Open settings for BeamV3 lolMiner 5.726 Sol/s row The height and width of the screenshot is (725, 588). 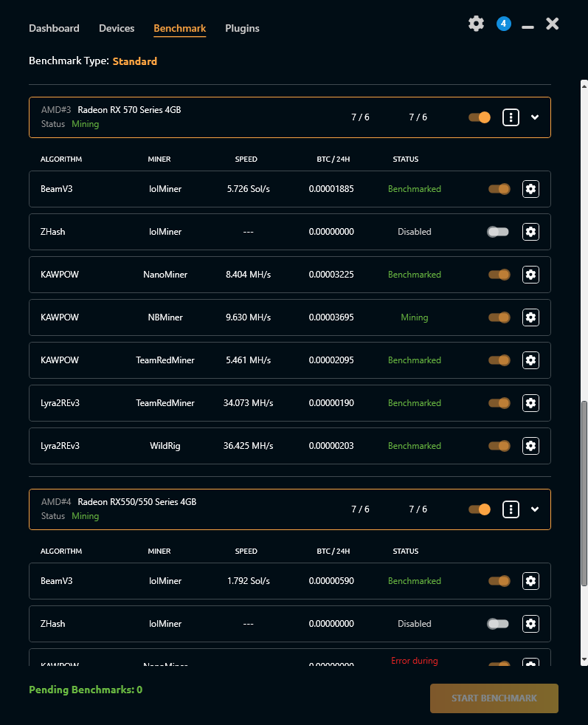tap(530, 189)
